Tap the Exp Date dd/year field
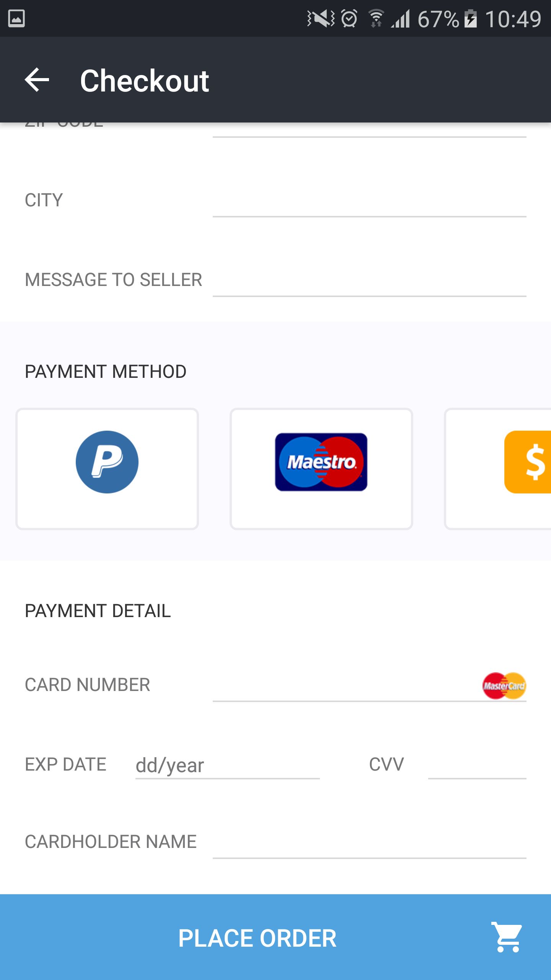Image resolution: width=551 pixels, height=980 pixels. tap(227, 766)
